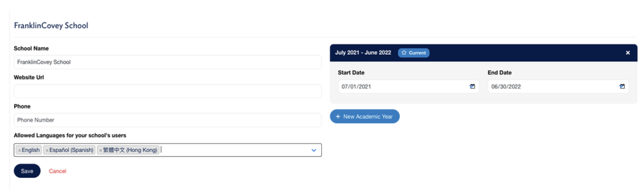Click the July 2021 - June 2022 header
This screenshot has width=644, height=191.
(363, 53)
